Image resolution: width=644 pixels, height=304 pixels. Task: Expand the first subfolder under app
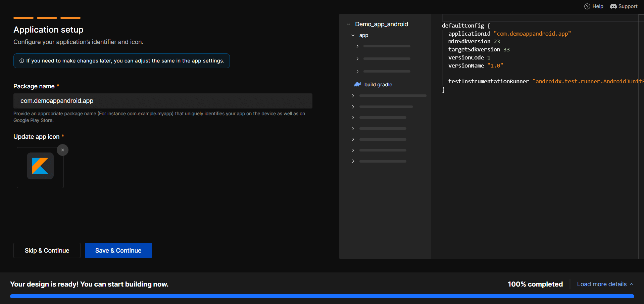coord(357,46)
